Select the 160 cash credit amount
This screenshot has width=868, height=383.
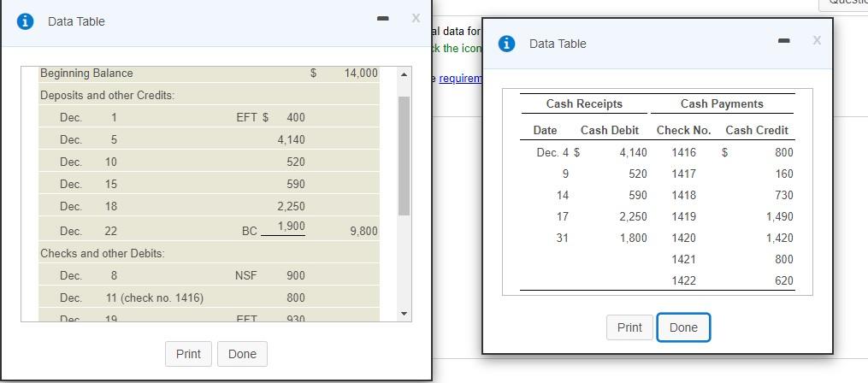(x=784, y=174)
